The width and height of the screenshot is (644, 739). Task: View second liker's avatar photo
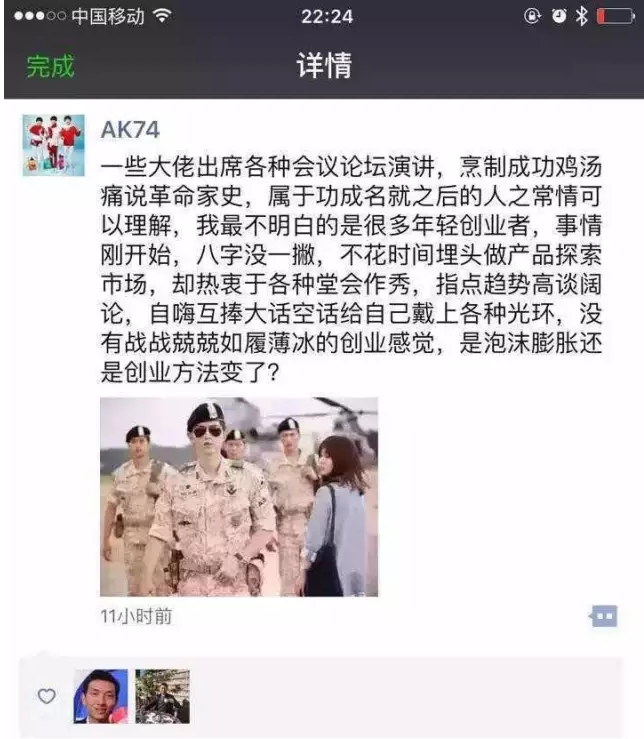163,696
